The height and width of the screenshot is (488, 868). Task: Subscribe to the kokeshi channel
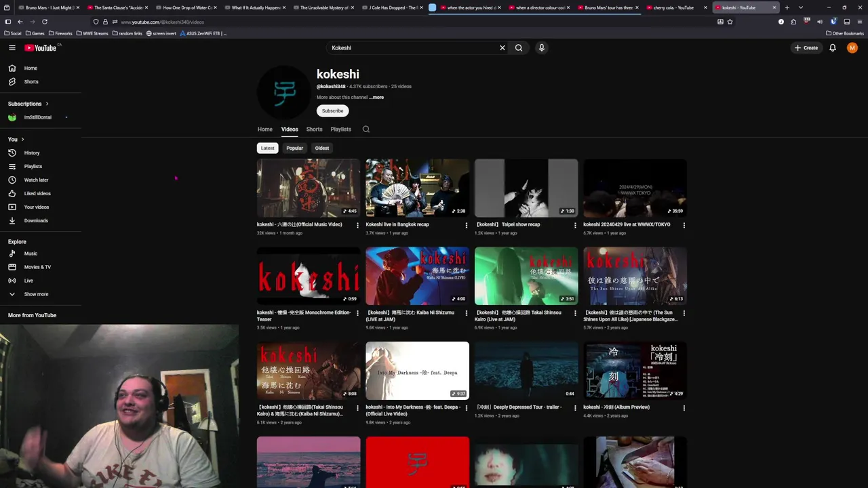(x=332, y=110)
